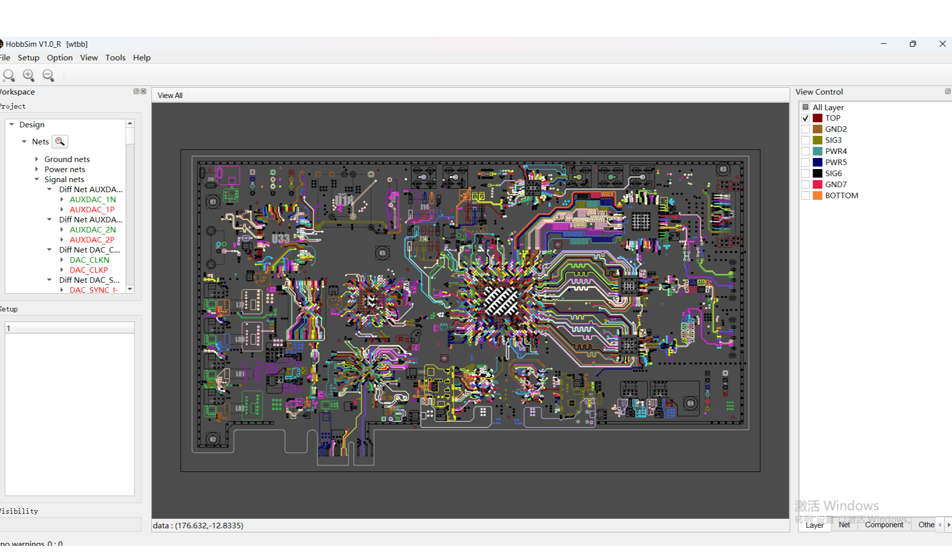Click the U33 component on the board
The height and width of the screenshot is (560, 952).
[x=280, y=238]
